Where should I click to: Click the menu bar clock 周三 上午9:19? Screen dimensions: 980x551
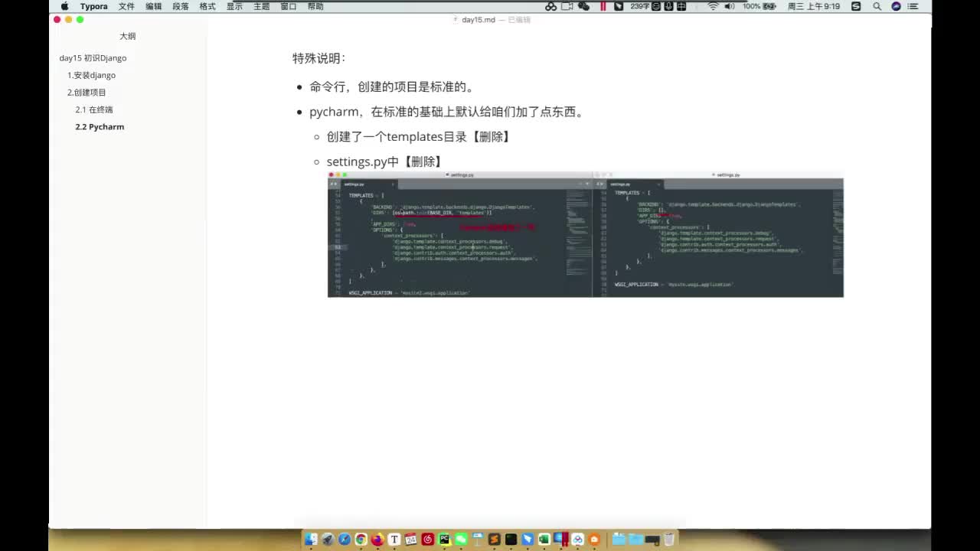click(814, 6)
